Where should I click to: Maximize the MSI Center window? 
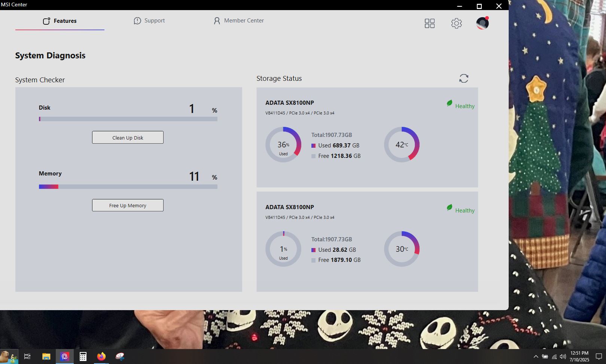(x=479, y=6)
